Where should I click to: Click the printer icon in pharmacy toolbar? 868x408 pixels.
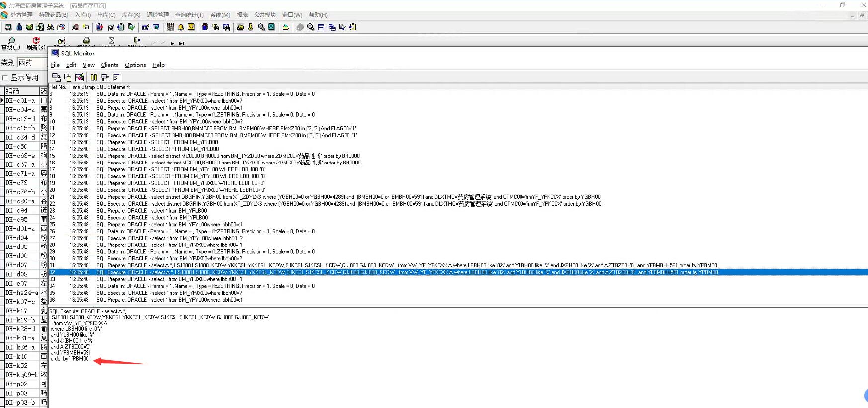(x=87, y=40)
